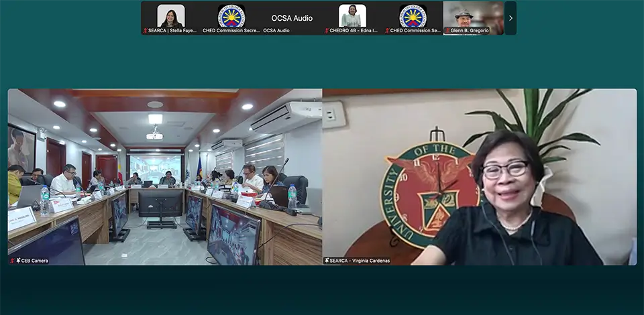Screen dimensions: 644x315
Task: Click the pin icon on CEB Camera label
Action: tap(17, 261)
